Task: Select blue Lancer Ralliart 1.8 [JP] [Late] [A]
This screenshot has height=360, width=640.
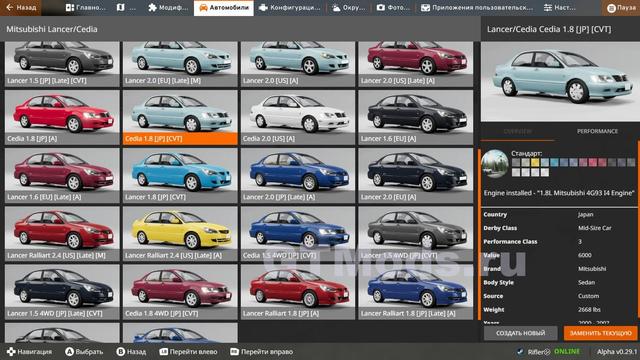Action: pos(416,292)
